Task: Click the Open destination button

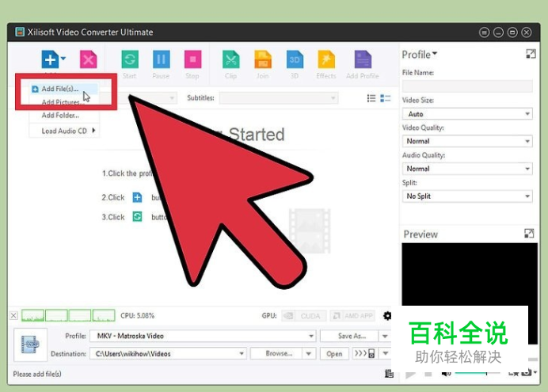Action: (334, 353)
